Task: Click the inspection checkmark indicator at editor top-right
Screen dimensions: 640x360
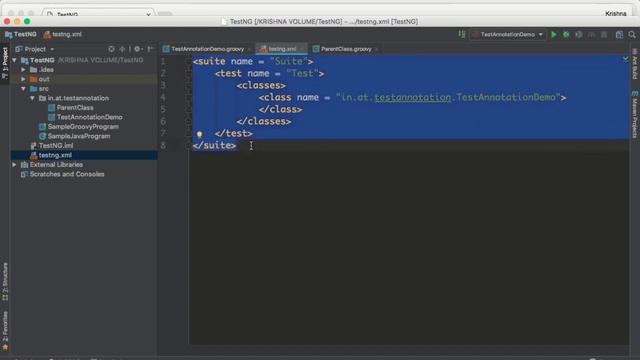Action: [625, 60]
